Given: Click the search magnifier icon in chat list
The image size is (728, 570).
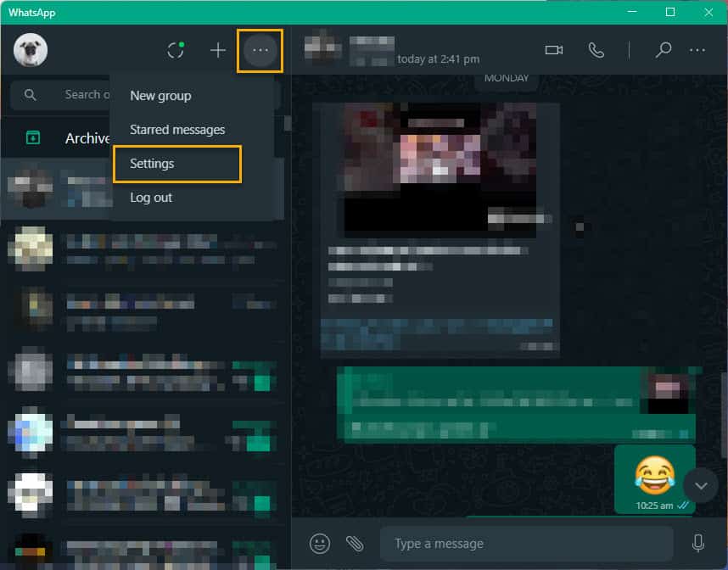Looking at the screenshot, I should 31,95.
